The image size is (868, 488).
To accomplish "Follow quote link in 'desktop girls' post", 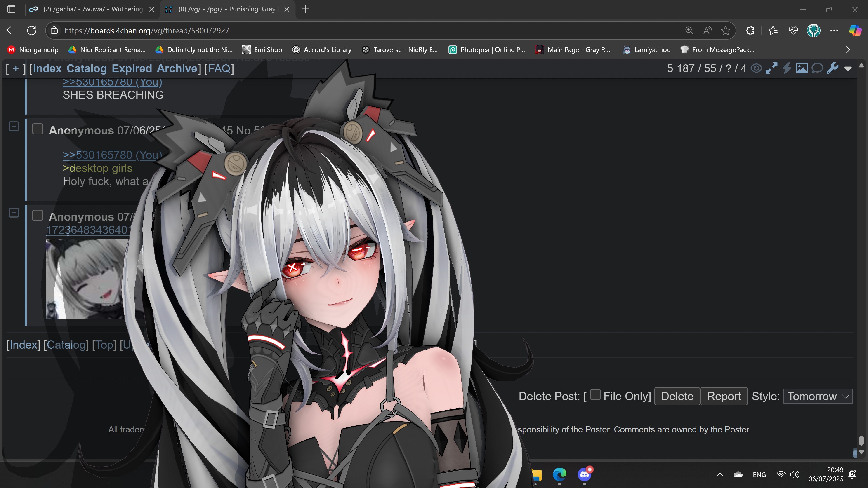I will click(x=112, y=155).
